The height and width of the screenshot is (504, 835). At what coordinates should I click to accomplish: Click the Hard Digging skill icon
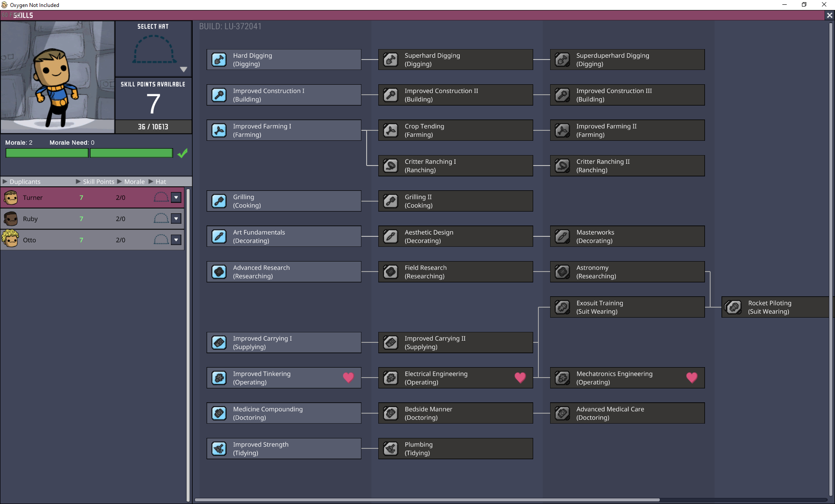[219, 60]
